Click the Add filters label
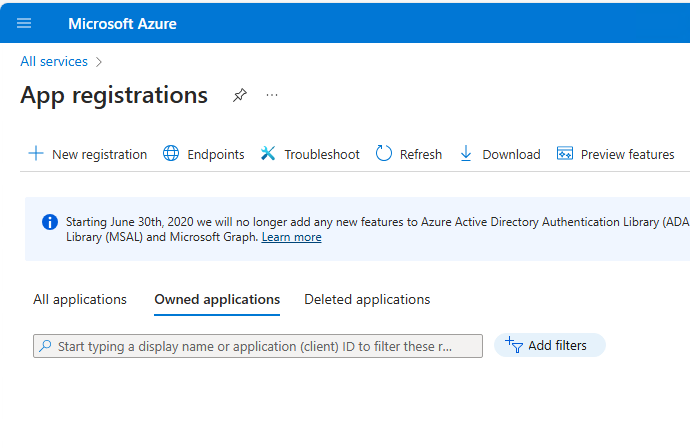 (x=557, y=345)
